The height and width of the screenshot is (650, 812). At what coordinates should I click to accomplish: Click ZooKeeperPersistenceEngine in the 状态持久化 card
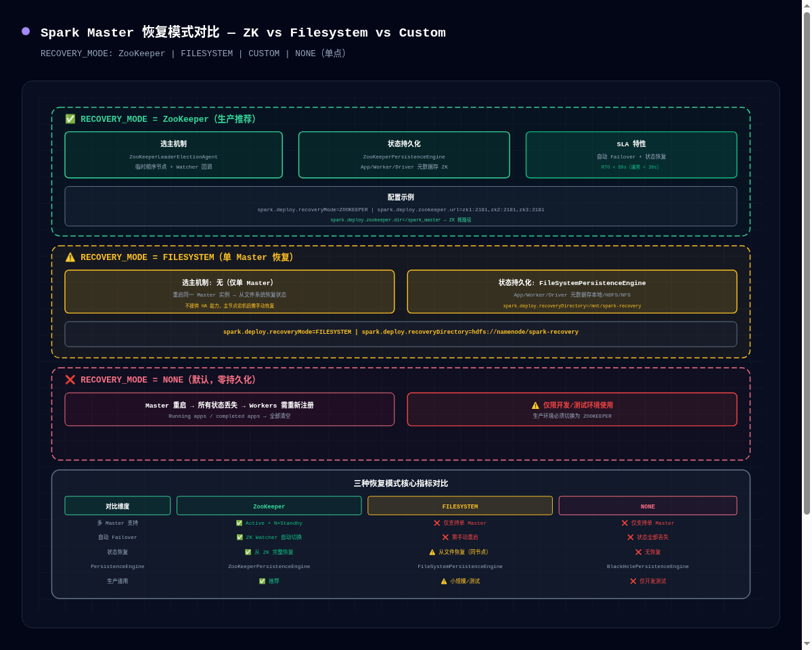pos(404,157)
